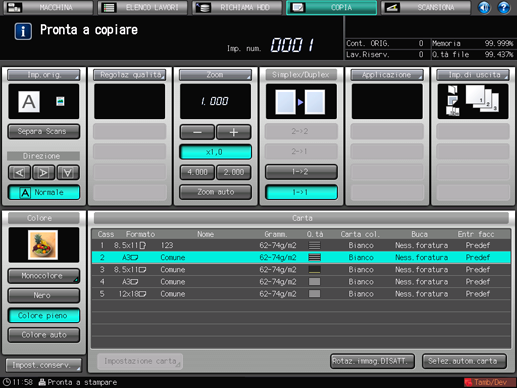Screen dimensions: 517x388
Task: Click the ELENCO LAVORI list icon
Action: click(x=109, y=7)
